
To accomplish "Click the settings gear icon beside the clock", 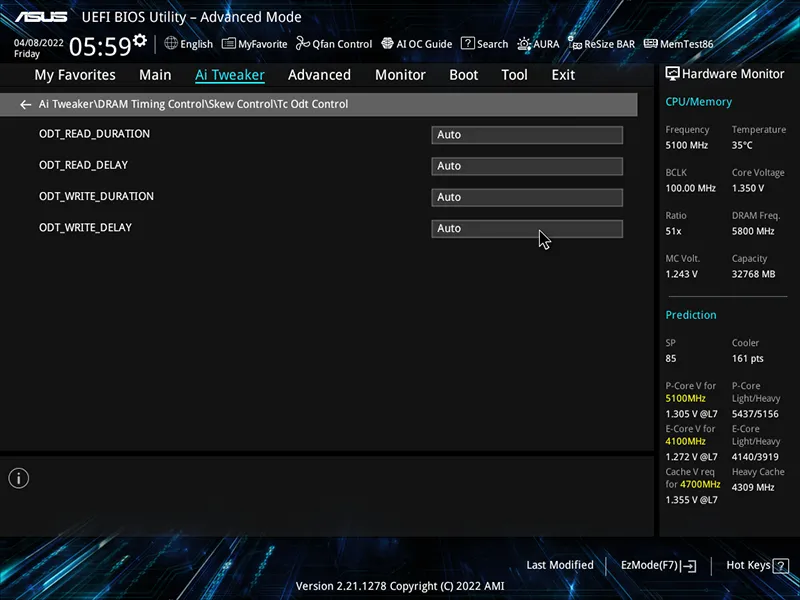I will point(140,40).
